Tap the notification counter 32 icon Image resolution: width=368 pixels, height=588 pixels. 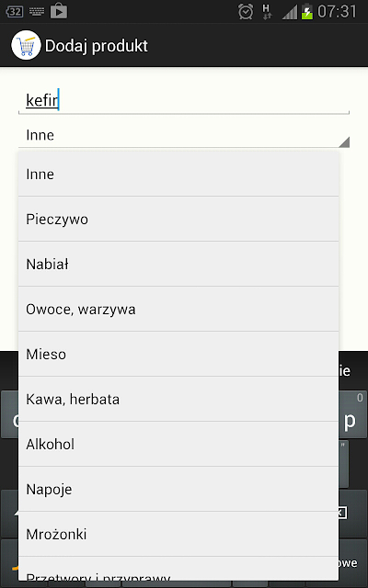click(x=15, y=12)
